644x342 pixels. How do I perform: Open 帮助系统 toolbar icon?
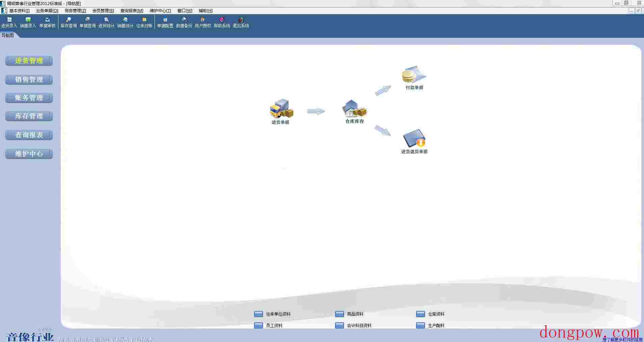222,23
